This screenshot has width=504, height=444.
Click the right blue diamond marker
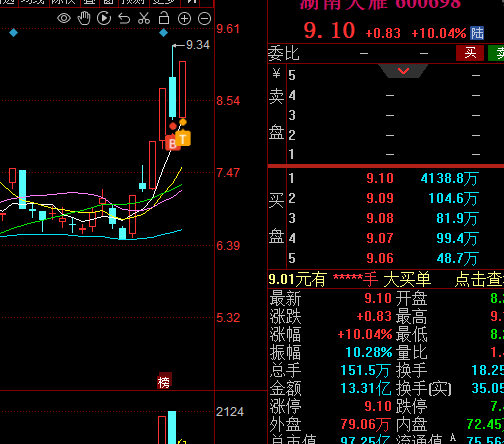pos(163,33)
